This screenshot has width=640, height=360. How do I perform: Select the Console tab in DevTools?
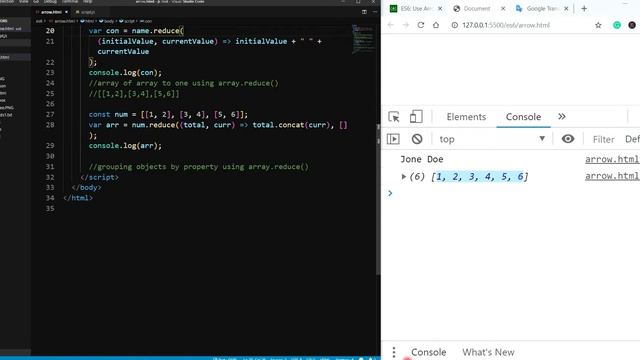(523, 117)
